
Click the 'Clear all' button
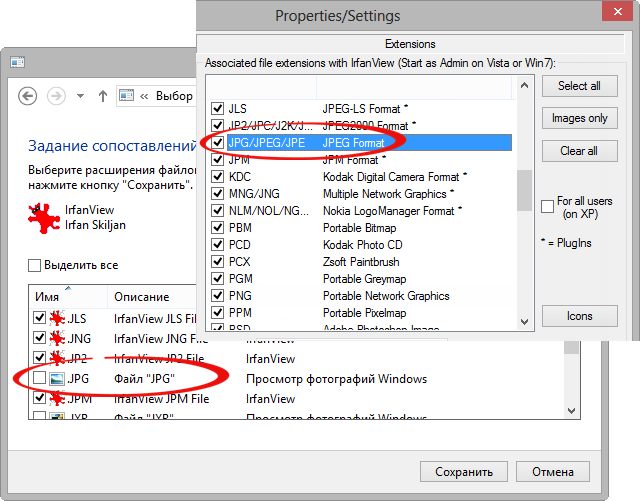[580, 151]
